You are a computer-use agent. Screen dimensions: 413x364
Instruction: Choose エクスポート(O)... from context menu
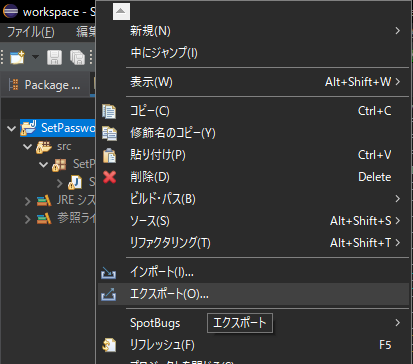tap(254, 294)
